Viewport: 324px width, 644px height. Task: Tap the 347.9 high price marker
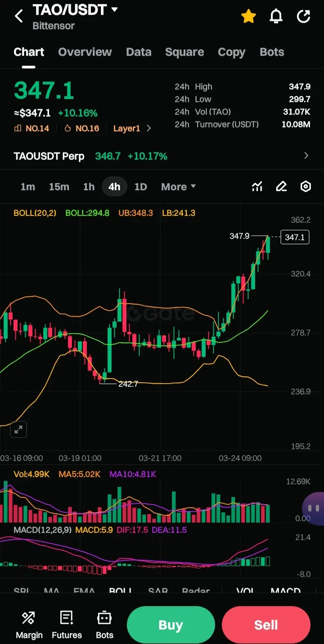pyautogui.click(x=239, y=236)
